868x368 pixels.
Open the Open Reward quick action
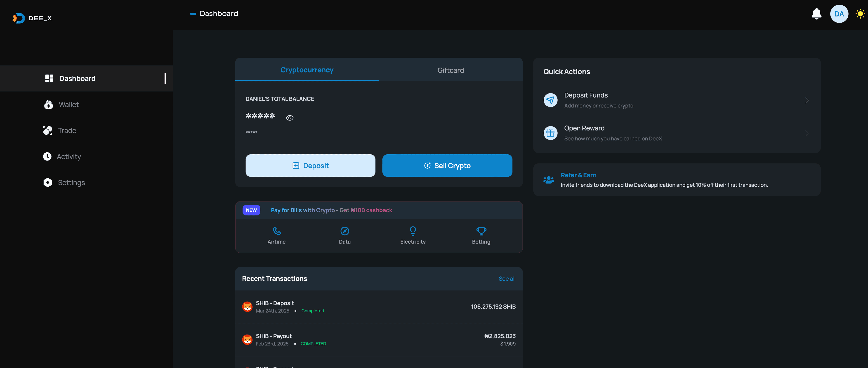tap(677, 133)
